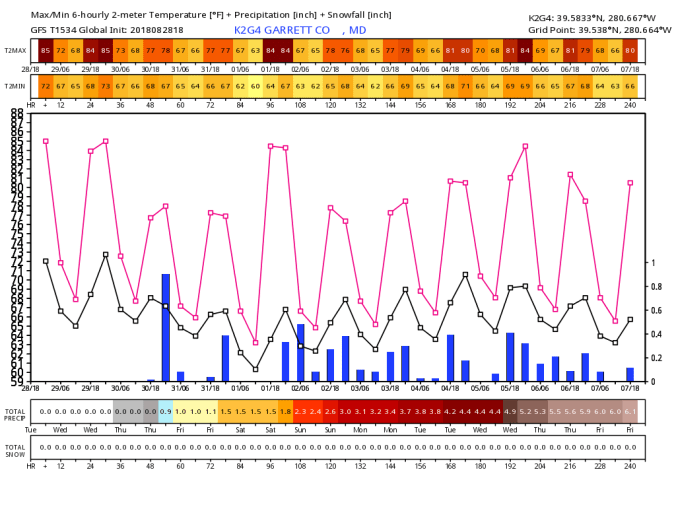Click the first T2MAX cell showing 85
Image resolution: width=676 pixels, height=507 pixels.
[45, 50]
